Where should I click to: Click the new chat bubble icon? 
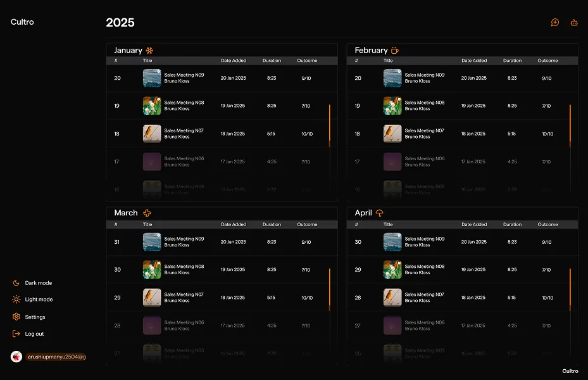555,23
